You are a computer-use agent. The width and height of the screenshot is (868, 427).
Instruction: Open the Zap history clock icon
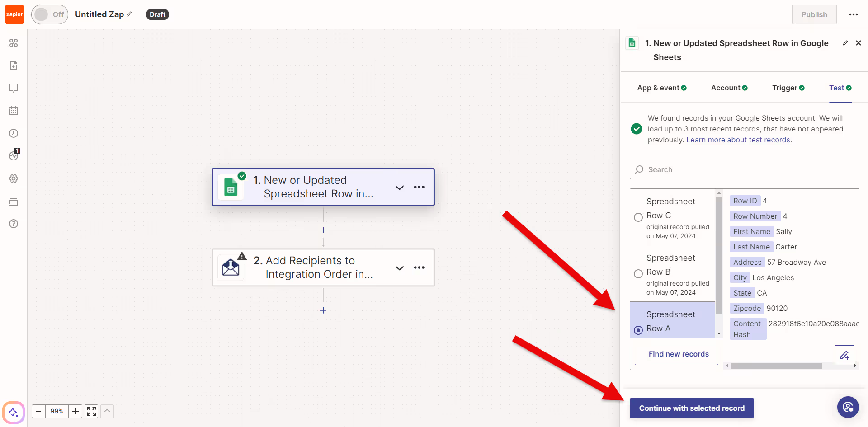click(x=14, y=133)
